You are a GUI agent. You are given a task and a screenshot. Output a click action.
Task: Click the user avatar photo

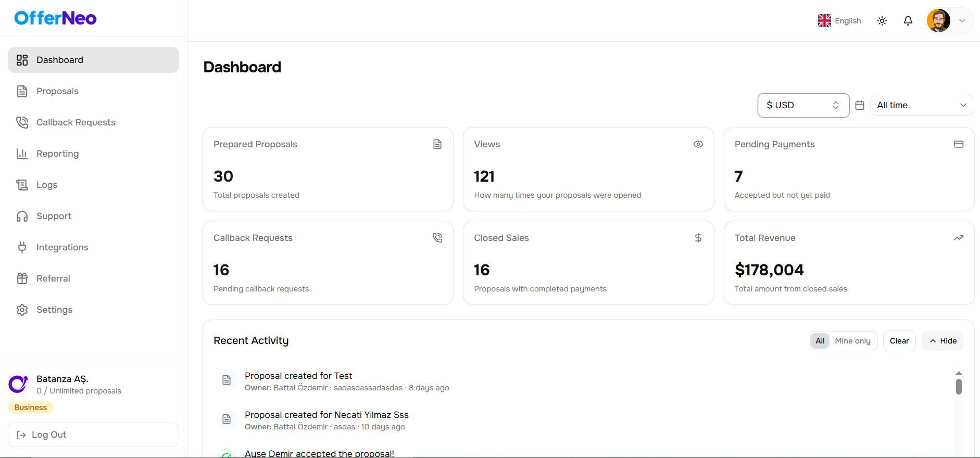pos(938,21)
